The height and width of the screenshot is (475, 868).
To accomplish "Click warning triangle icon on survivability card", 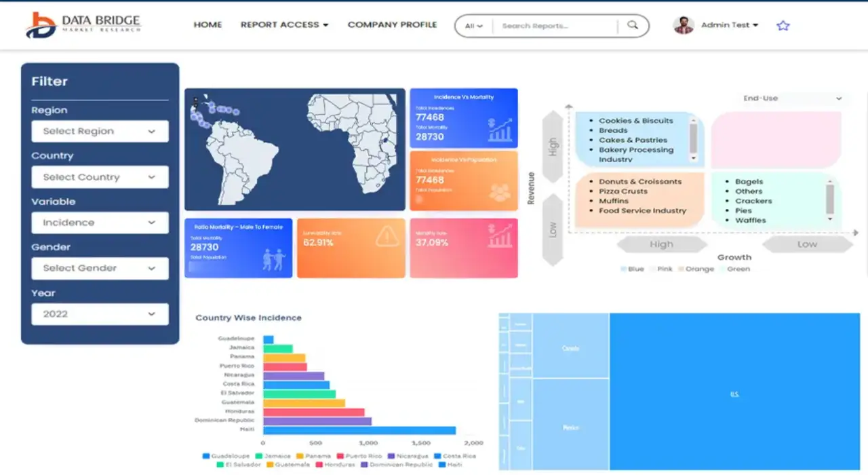I will pos(387,236).
